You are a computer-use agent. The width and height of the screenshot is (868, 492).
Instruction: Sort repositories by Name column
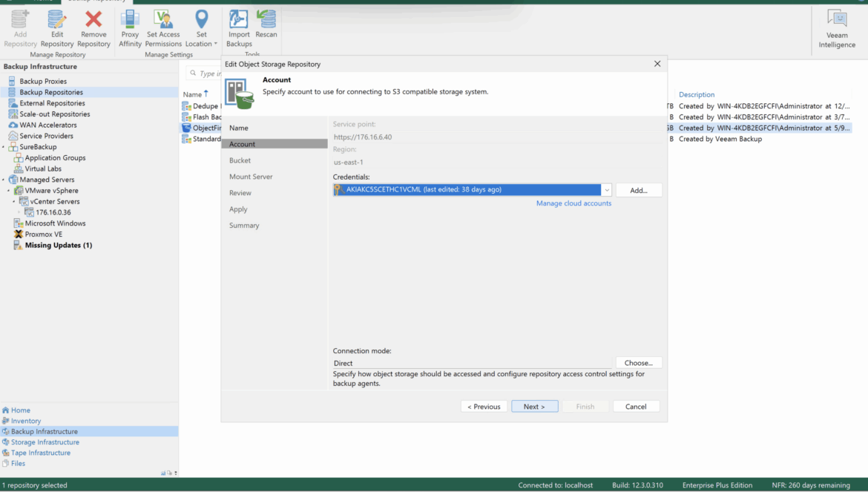tap(192, 95)
